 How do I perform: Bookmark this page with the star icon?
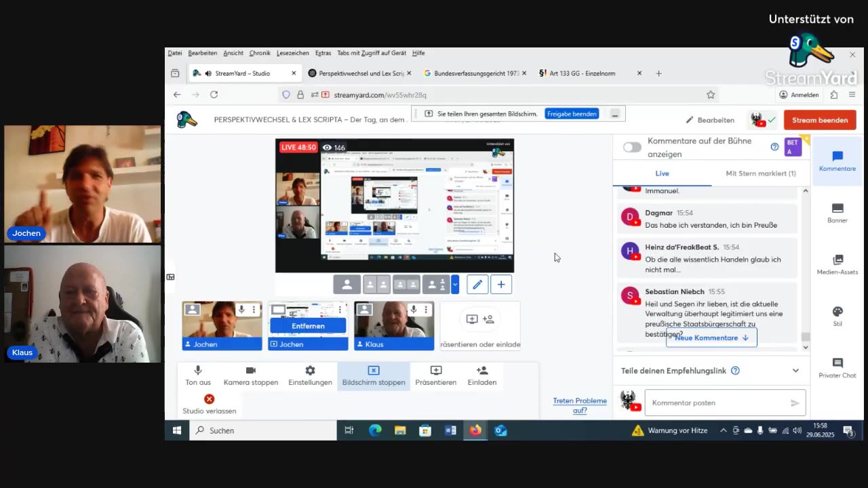tap(711, 95)
